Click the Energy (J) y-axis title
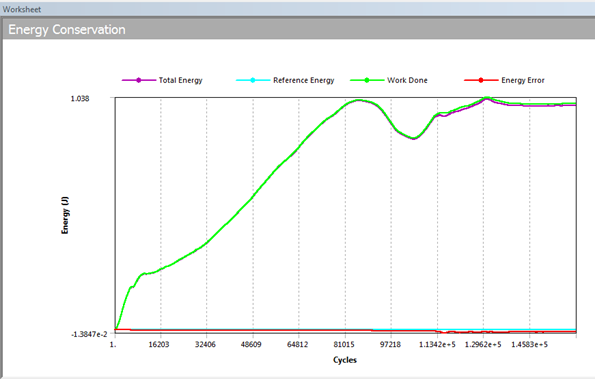 point(65,215)
